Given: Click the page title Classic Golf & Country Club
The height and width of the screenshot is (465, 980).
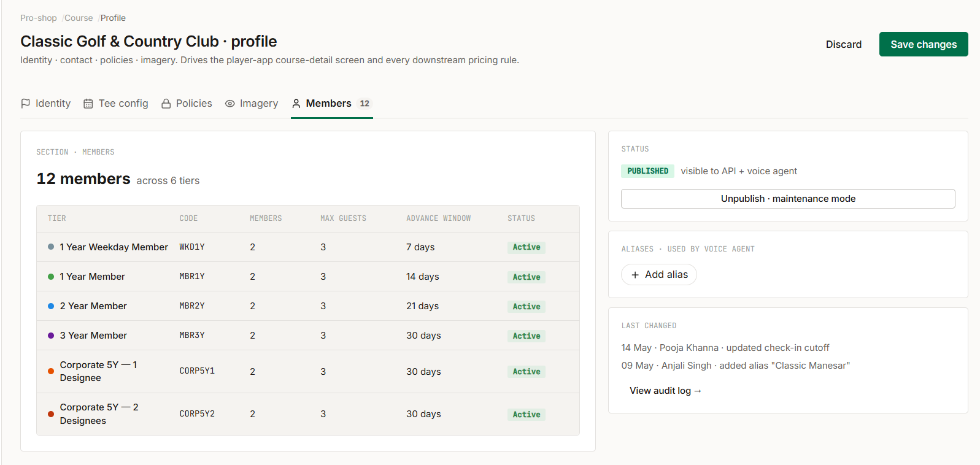Looking at the screenshot, I should pyautogui.click(x=149, y=41).
